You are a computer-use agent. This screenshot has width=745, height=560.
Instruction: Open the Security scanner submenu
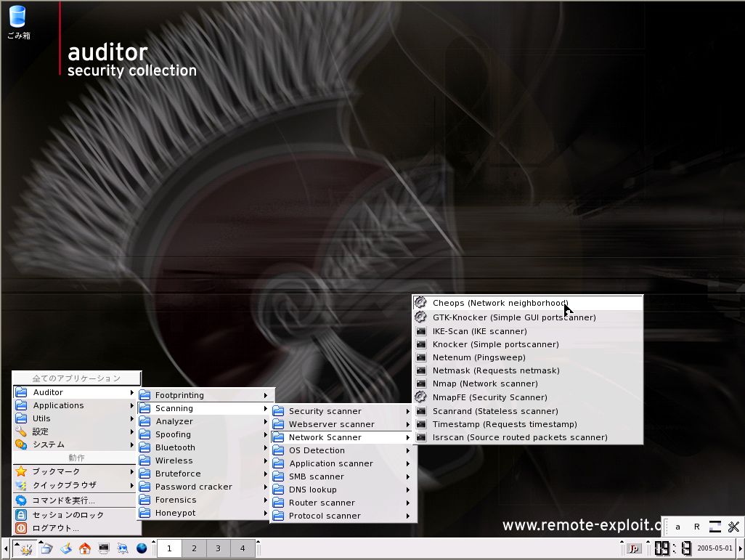343,411
